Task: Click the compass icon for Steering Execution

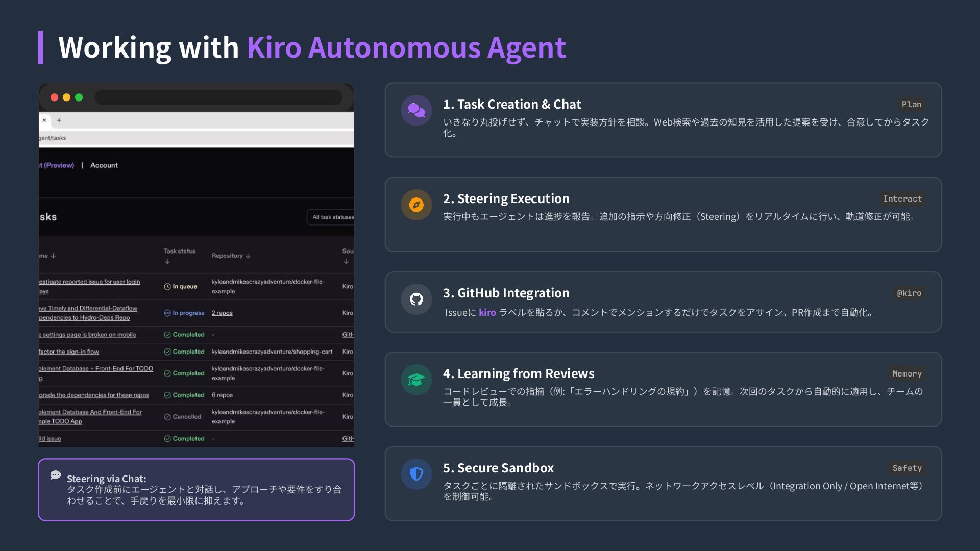Action: click(x=416, y=205)
